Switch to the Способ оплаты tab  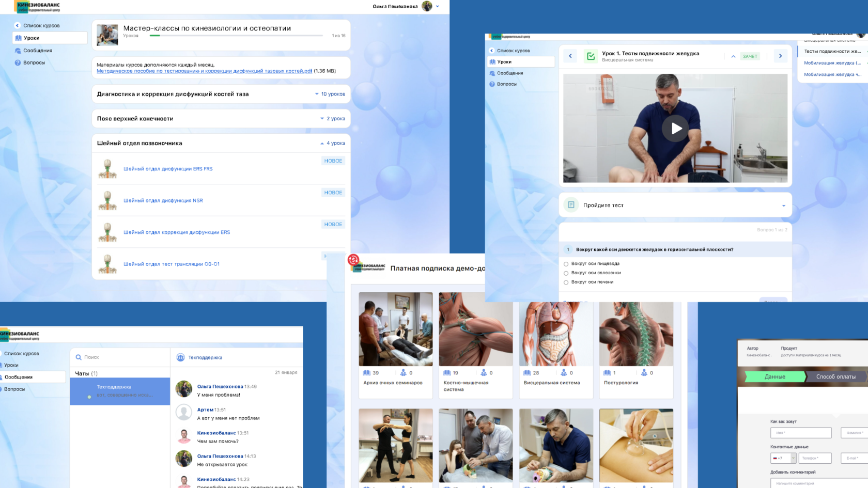click(835, 376)
